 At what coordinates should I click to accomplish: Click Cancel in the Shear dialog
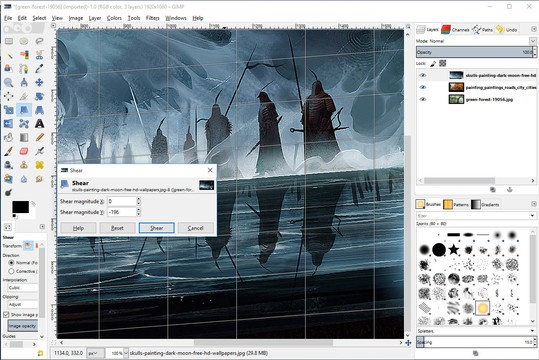(196, 228)
